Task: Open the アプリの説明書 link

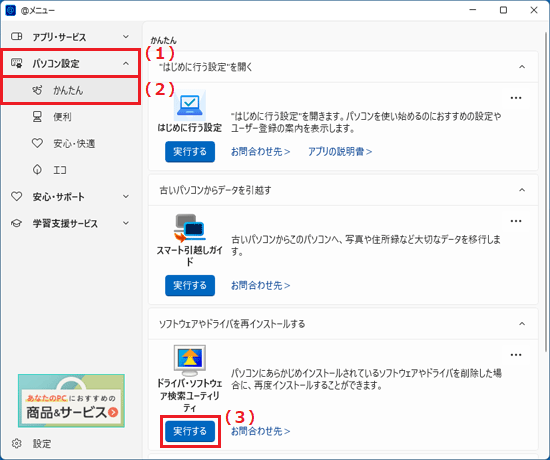Action: [x=340, y=152]
